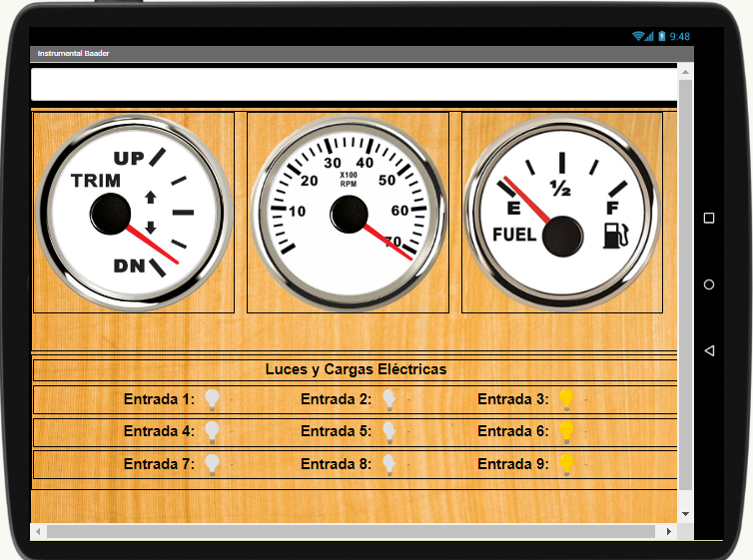The image size is (753, 560).
Task: Click the Entrada 7 light bulb icon
Action: (212, 464)
